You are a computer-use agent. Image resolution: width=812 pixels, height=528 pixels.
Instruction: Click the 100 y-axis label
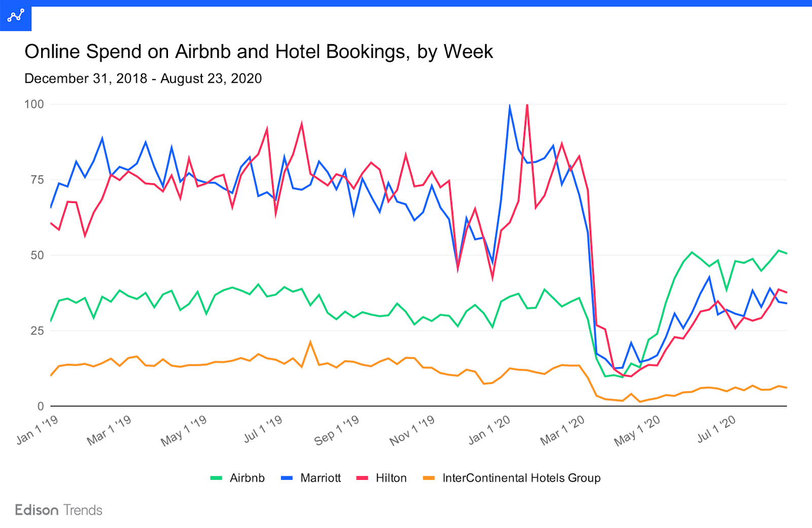34,104
